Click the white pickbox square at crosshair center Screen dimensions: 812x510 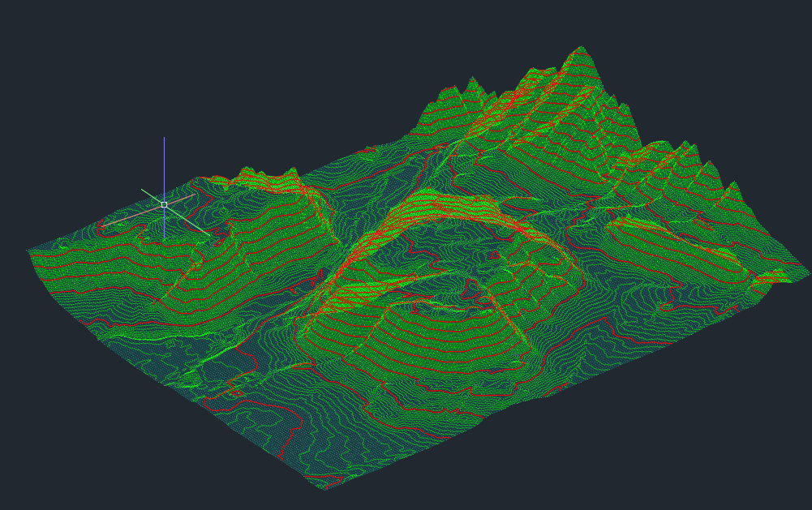(x=164, y=205)
